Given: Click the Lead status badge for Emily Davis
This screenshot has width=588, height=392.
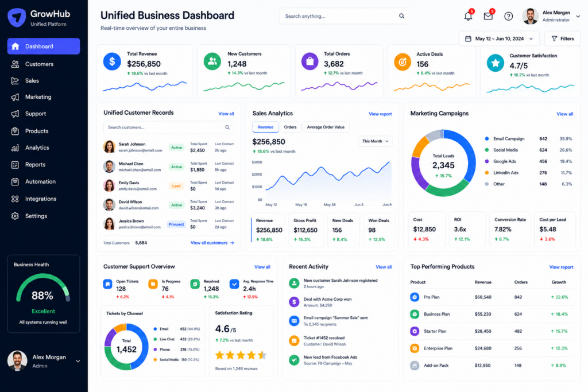Looking at the screenshot, I should (x=176, y=186).
